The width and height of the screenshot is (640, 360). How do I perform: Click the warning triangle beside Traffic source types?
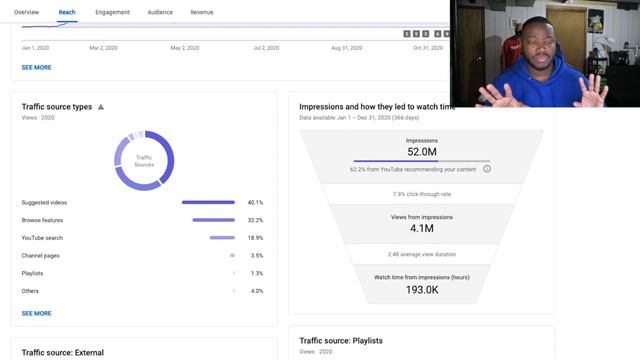pos(101,107)
